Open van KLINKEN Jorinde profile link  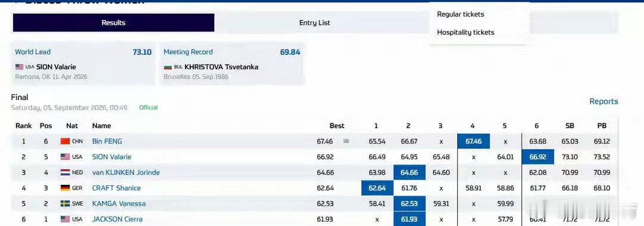point(126,172)
